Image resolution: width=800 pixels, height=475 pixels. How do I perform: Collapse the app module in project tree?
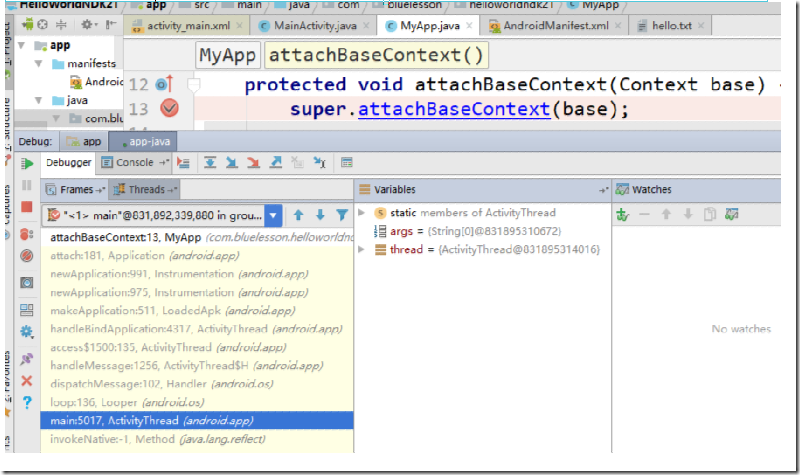tap(21, 45)
